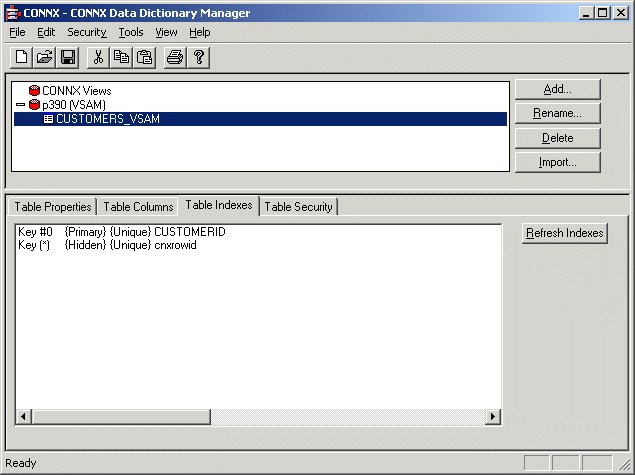Screen dimensions: 635x475
Task: Click the Rename... button
Action: click(557, 113)
